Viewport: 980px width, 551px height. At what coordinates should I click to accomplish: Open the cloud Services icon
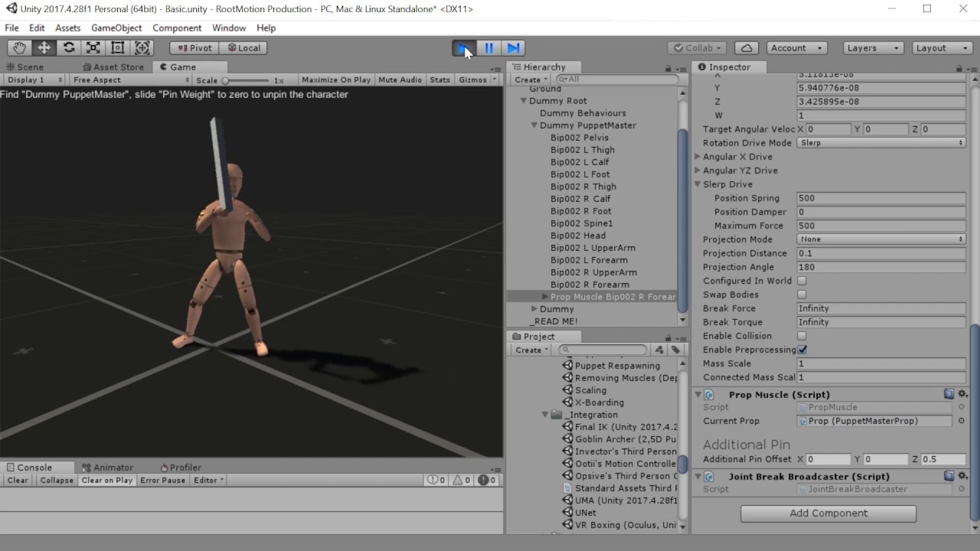pyautogui.click(x=746, y=47)
